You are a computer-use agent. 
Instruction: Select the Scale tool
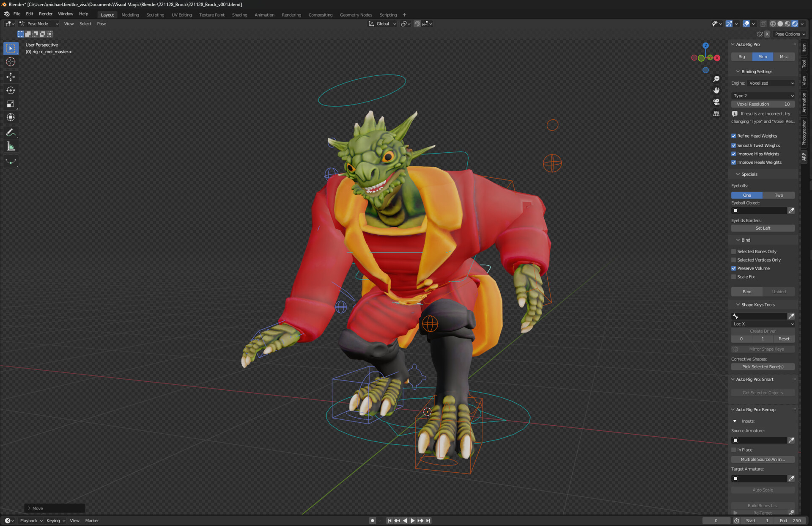pos(11,104)
